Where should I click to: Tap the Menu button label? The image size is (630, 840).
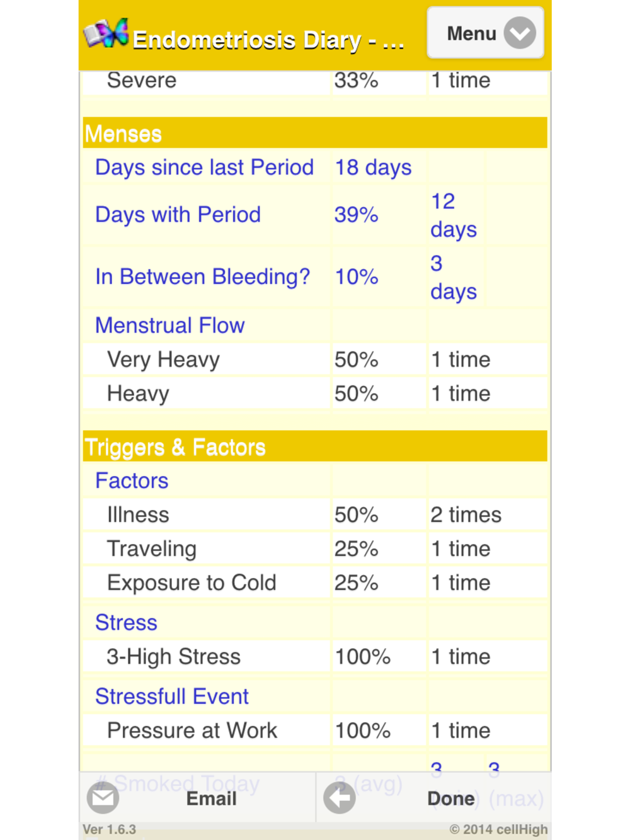coord(471,33)
